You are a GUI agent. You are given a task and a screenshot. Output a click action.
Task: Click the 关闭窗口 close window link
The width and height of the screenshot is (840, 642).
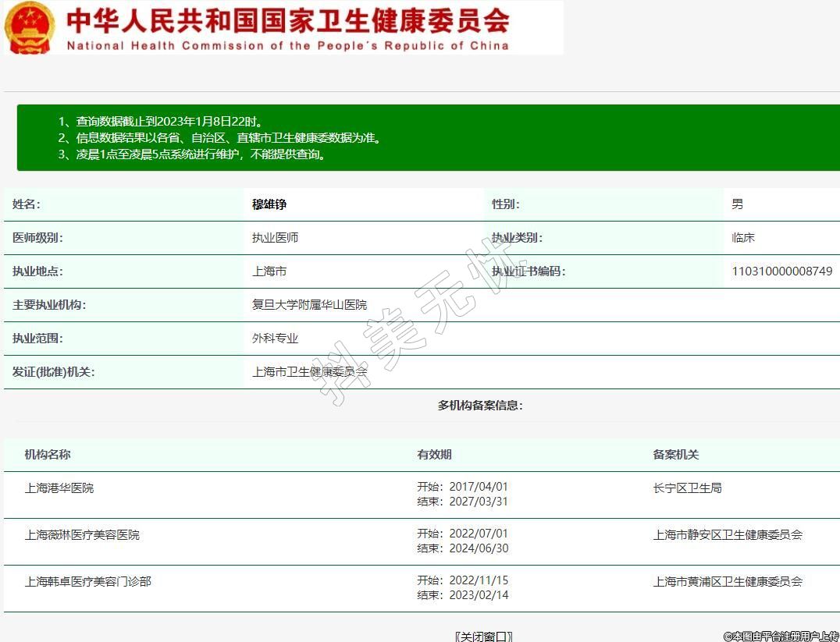pyautogui.click(x=483, y=636)
